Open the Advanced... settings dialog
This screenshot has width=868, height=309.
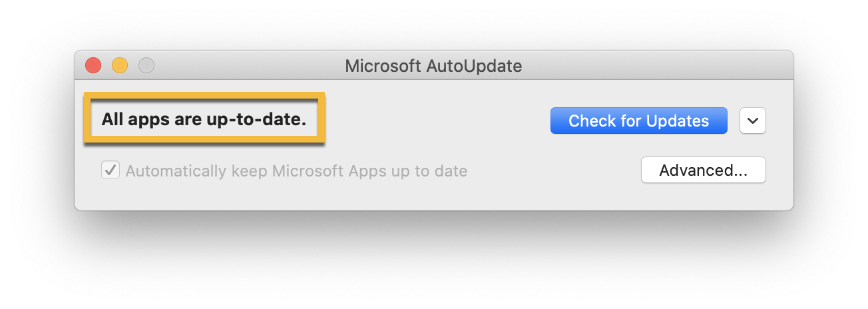click(703, 170)
